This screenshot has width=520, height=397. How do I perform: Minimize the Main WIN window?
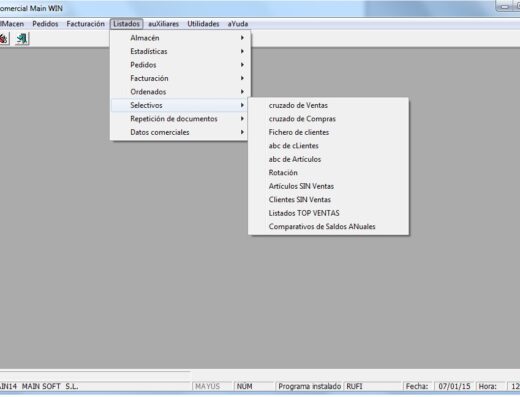[x=505, y=6]
